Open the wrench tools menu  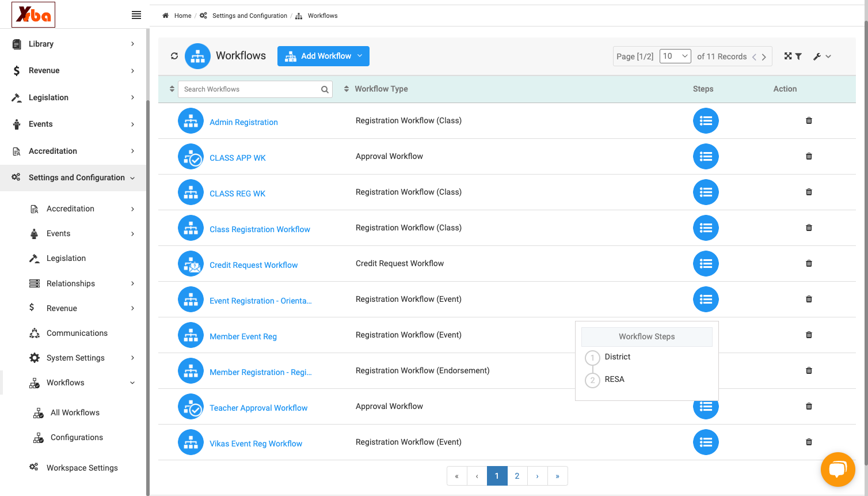pos(822,56)
